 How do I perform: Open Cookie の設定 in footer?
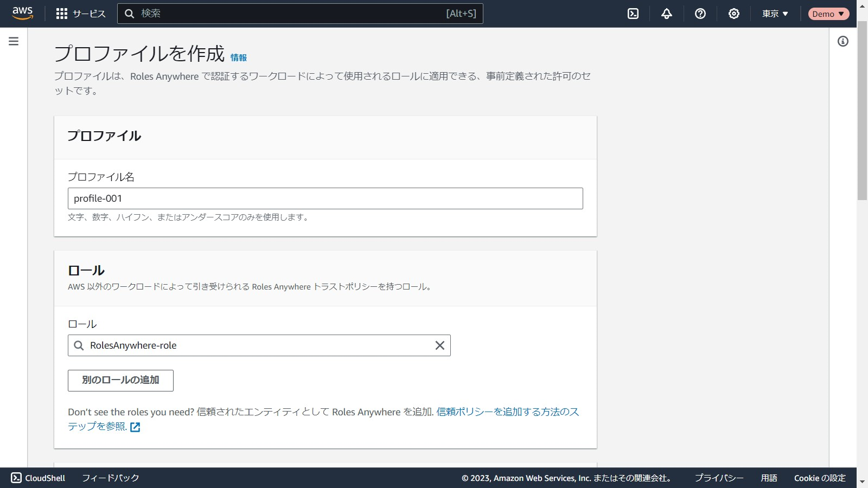(x=820, y=478)
